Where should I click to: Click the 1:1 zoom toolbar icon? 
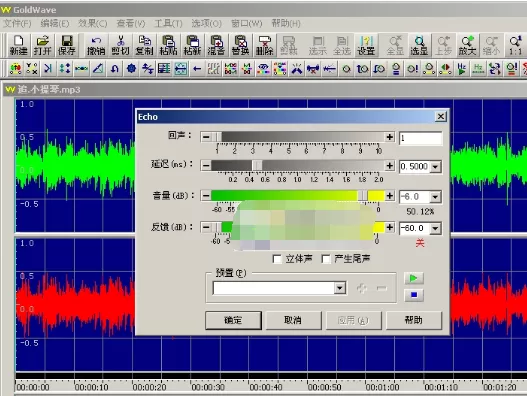pyautogui.click(x=515, y=45)
